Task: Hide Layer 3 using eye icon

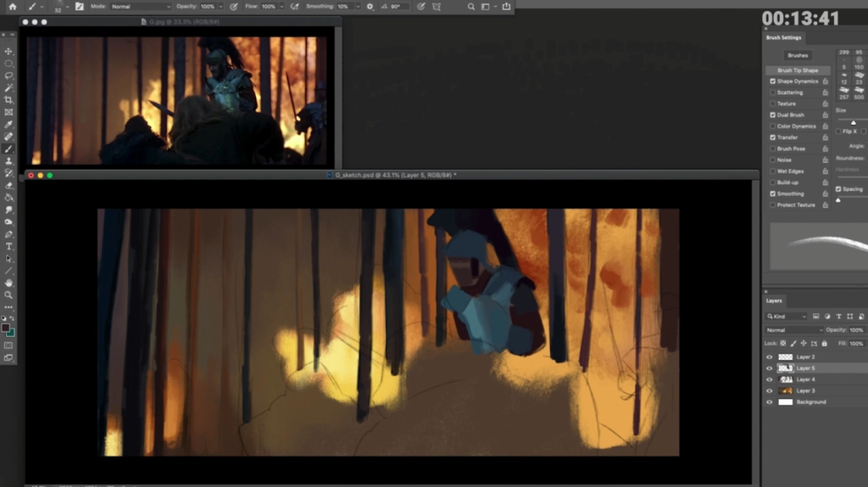Action: [x=770, y=390]
